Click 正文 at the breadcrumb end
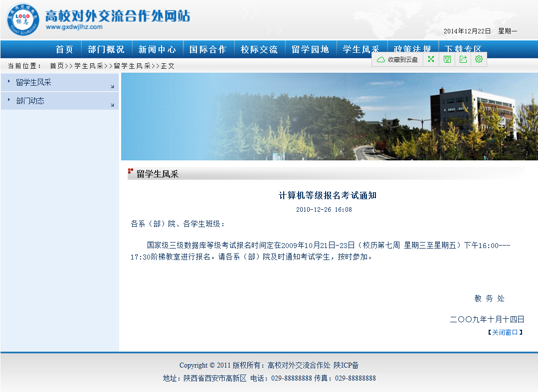Screen dimensions: 538x392 click(168, 66)
